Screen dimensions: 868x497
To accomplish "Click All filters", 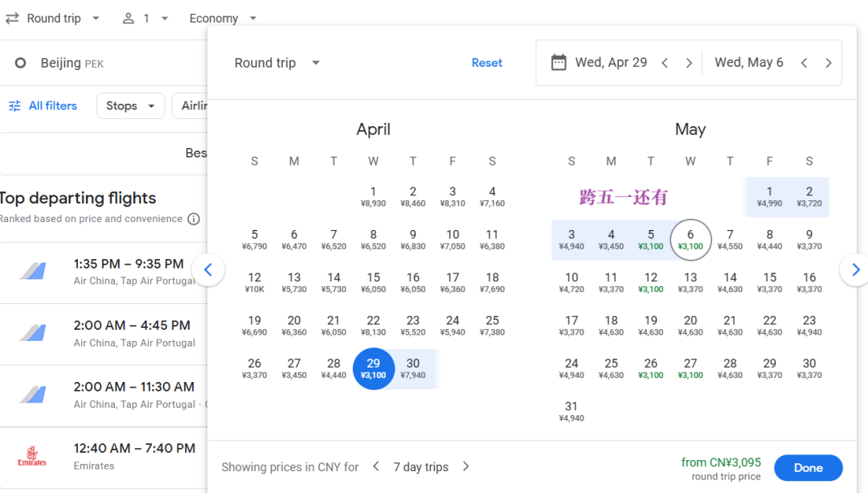I will (x=43, y=106).
